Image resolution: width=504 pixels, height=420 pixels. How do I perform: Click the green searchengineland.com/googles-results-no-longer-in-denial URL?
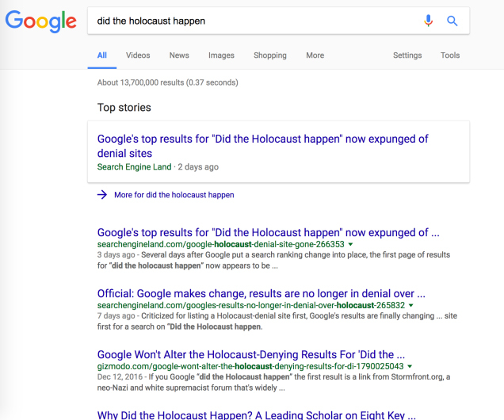point(251,305)
